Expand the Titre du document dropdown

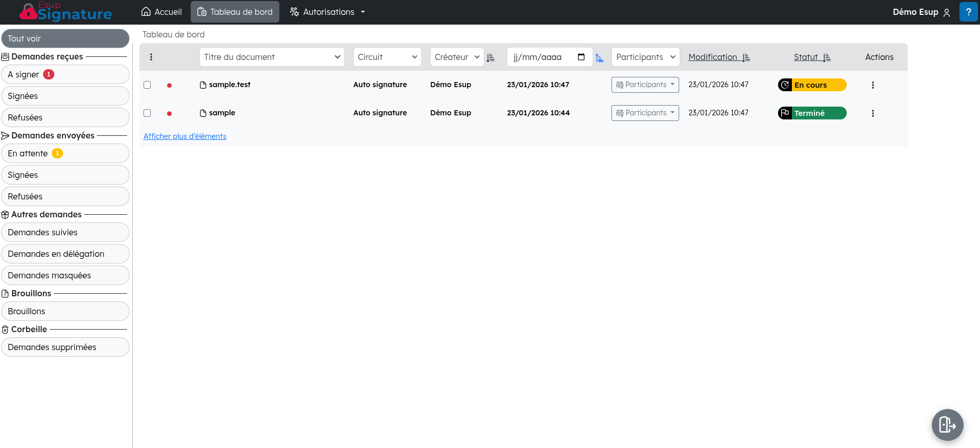coord(272,57)
